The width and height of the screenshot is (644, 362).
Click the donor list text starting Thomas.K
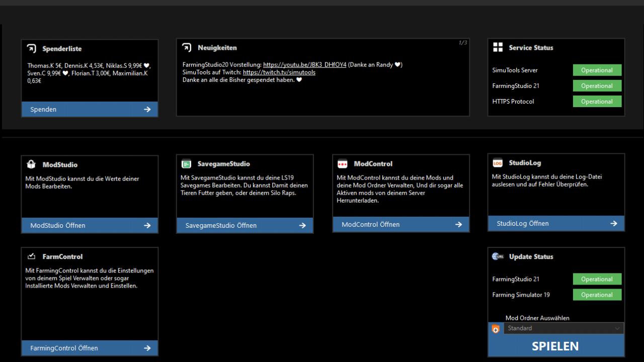tap(89, 73)
